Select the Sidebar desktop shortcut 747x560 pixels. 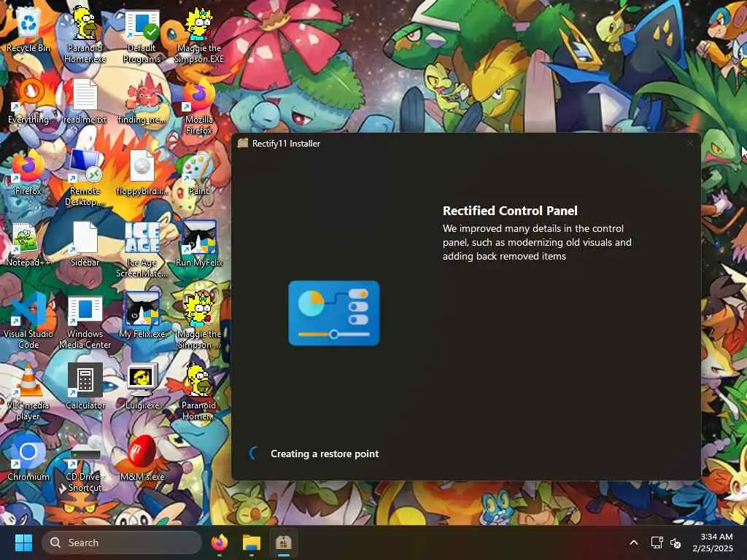click(x=85, y=244)
